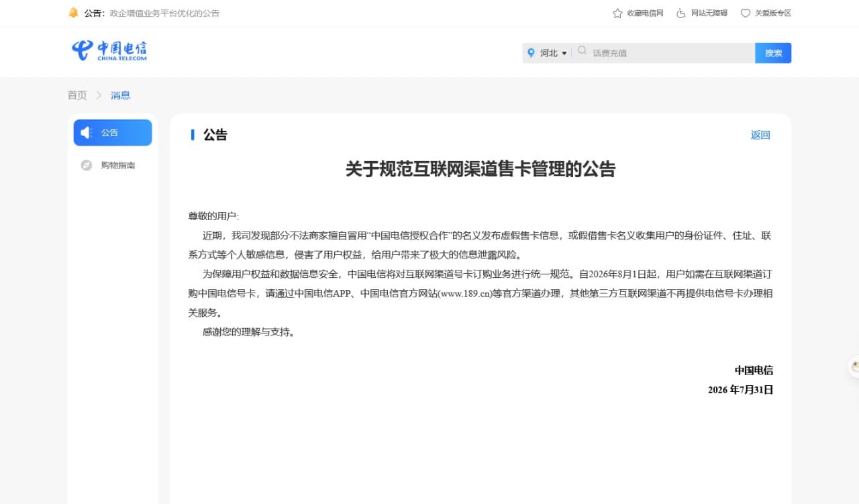Click the announcement bell icon
The width and height of the screenshot is (859, 504).
(74, 13)
